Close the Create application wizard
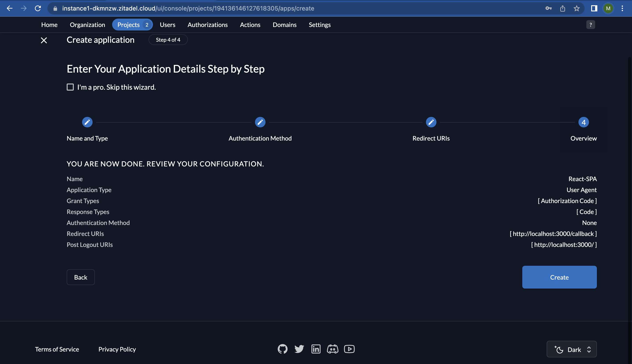The image size is (632, 364). pos(44,40)
